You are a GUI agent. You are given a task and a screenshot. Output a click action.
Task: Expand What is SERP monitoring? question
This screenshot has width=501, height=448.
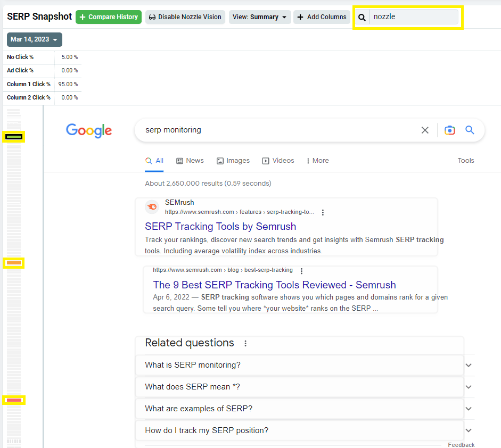pyautogui.click(x=300, y=365)
